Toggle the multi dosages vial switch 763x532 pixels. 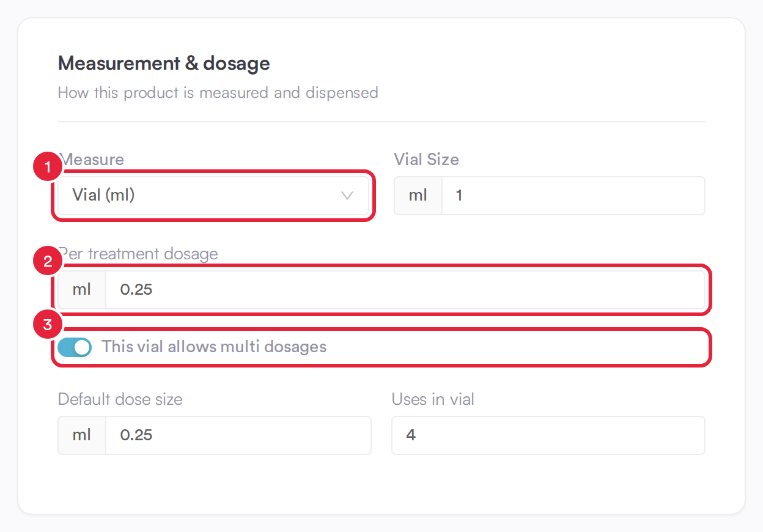pos(75,347)
